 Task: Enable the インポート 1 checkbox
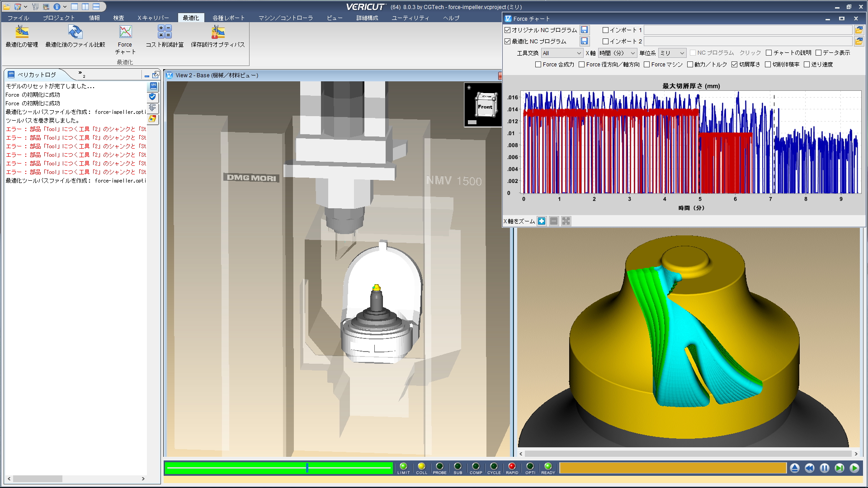coord(605,30)
